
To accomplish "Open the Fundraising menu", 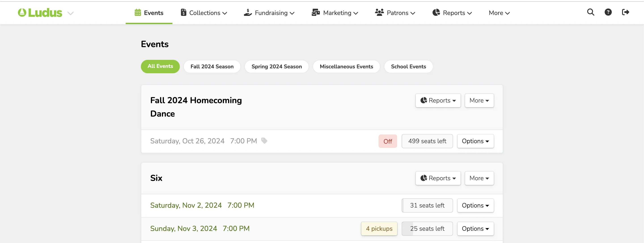I will (x=269, y=13).
